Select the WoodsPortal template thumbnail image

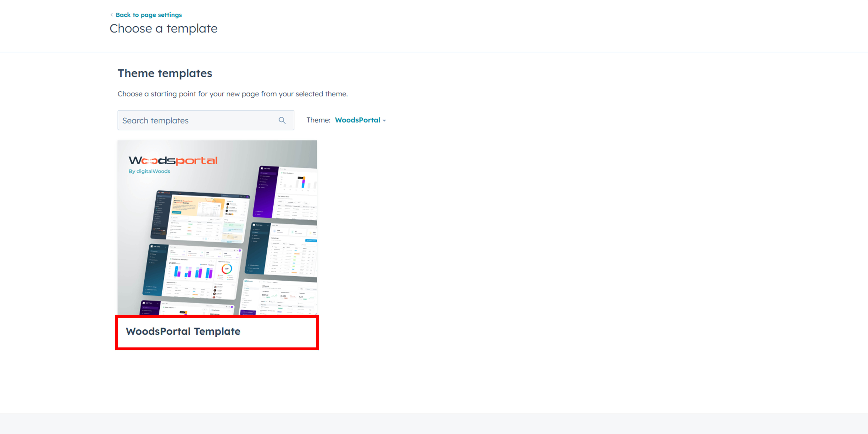(217, 228)
